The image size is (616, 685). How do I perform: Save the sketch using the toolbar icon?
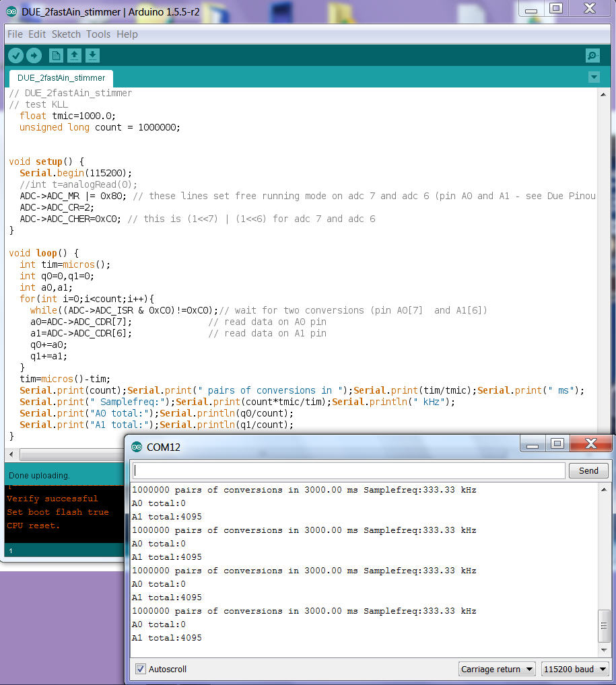[92, 55]
